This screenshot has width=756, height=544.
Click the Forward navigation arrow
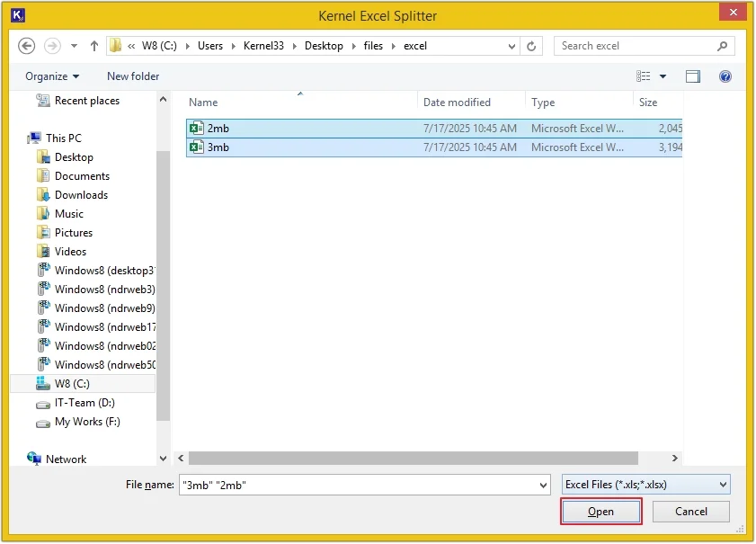click(52, 46)
